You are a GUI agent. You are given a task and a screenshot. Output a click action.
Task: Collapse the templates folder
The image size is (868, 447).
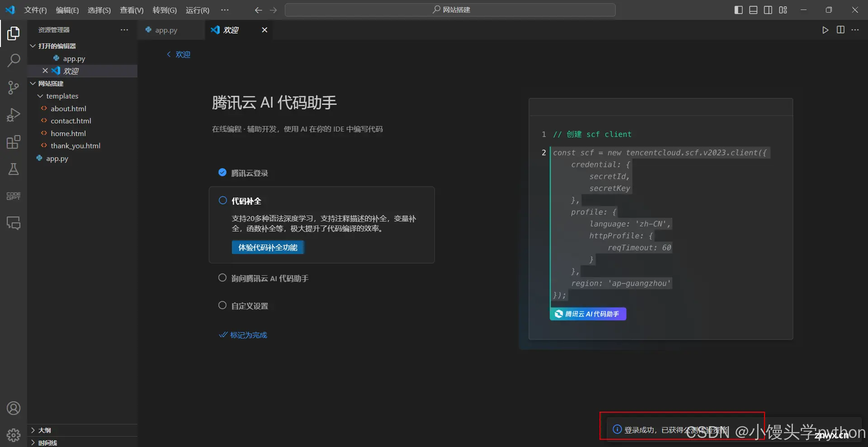tap(82, 96)
